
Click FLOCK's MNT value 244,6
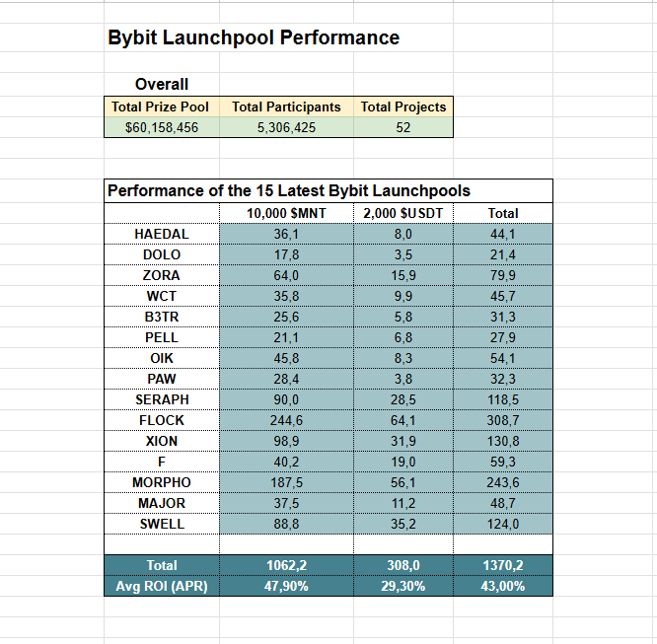coord(286,420)
